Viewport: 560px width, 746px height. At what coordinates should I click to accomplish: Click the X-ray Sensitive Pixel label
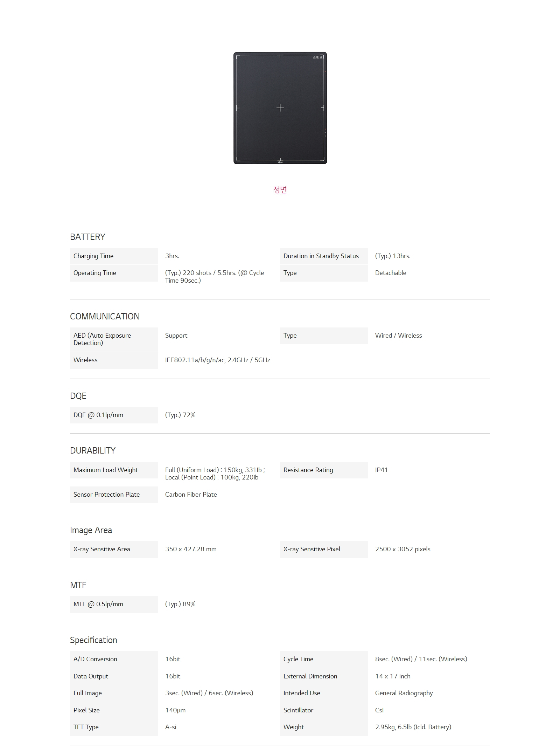click(x=311, y=549)
